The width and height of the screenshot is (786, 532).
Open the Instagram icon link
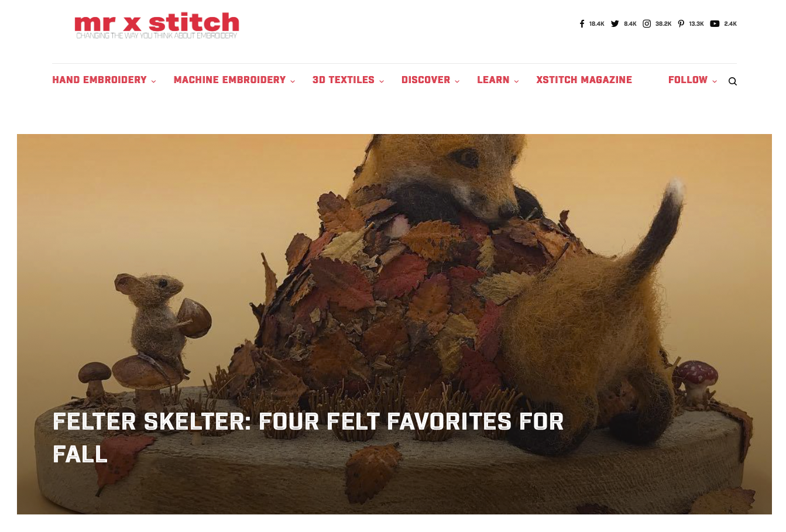(647, 24)
